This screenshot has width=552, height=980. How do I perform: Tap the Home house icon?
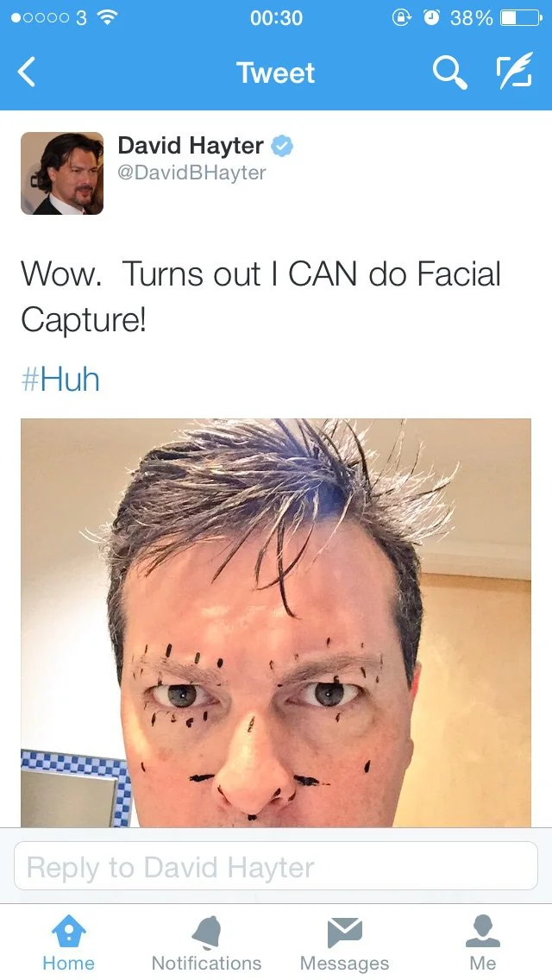coord(69,932)
